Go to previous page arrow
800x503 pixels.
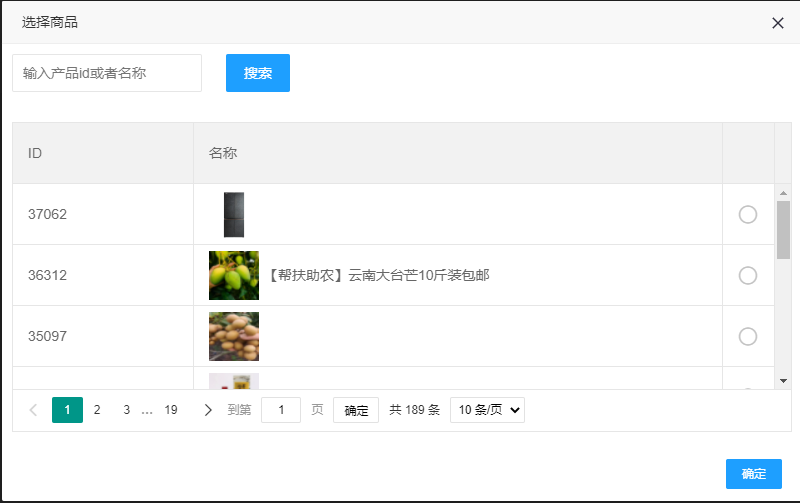34,410
